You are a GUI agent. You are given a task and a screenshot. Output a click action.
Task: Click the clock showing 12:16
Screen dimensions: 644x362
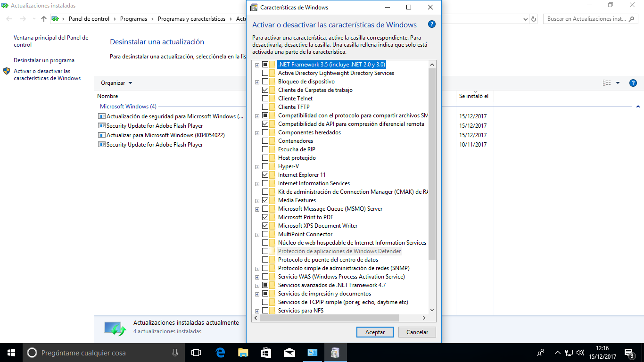coord(603,348)
